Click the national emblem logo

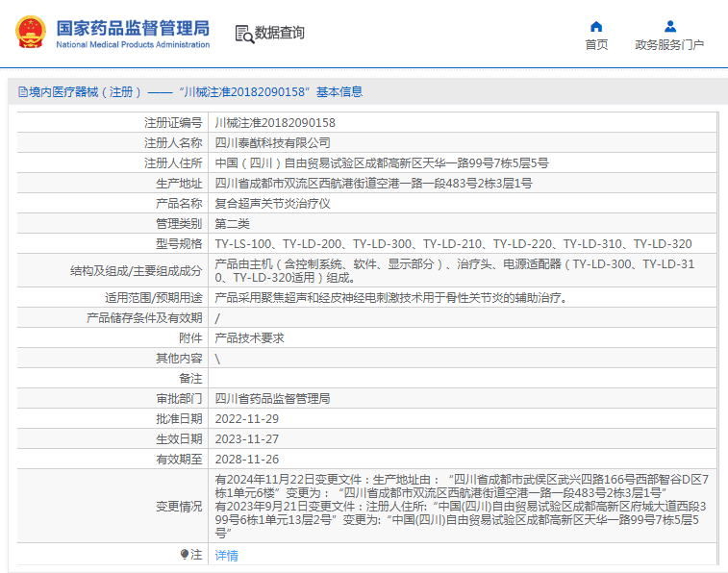pos(31,32)
